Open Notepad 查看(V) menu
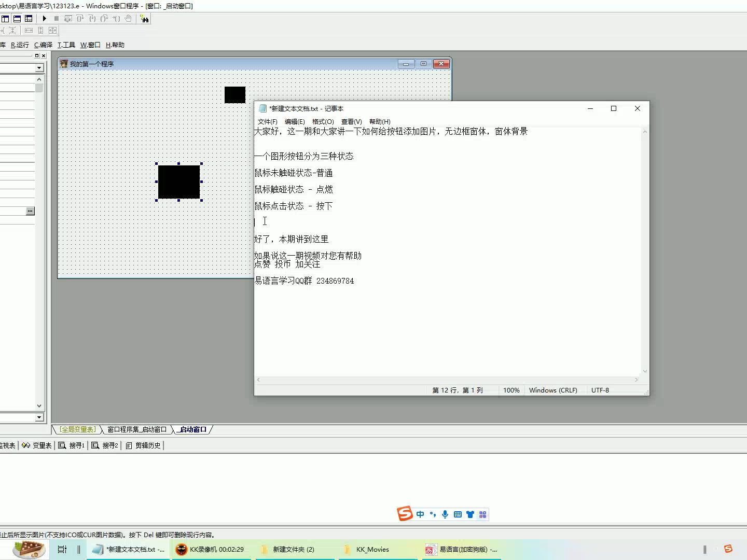Image resolution: width=747 pixels, height=560 pixels. click(351, 121)
